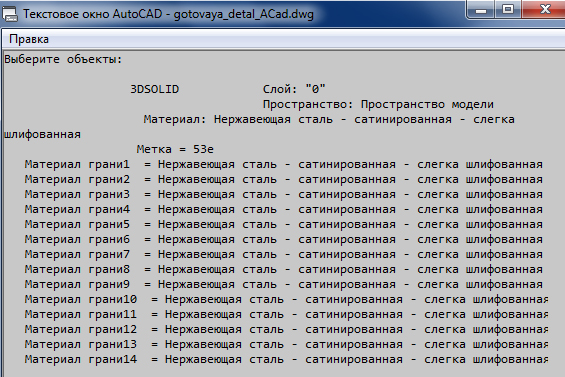Click the wrapped word 'шлифованная' on its own line
The width and height of the screenshot is (565, 377).
click(42, 135)
